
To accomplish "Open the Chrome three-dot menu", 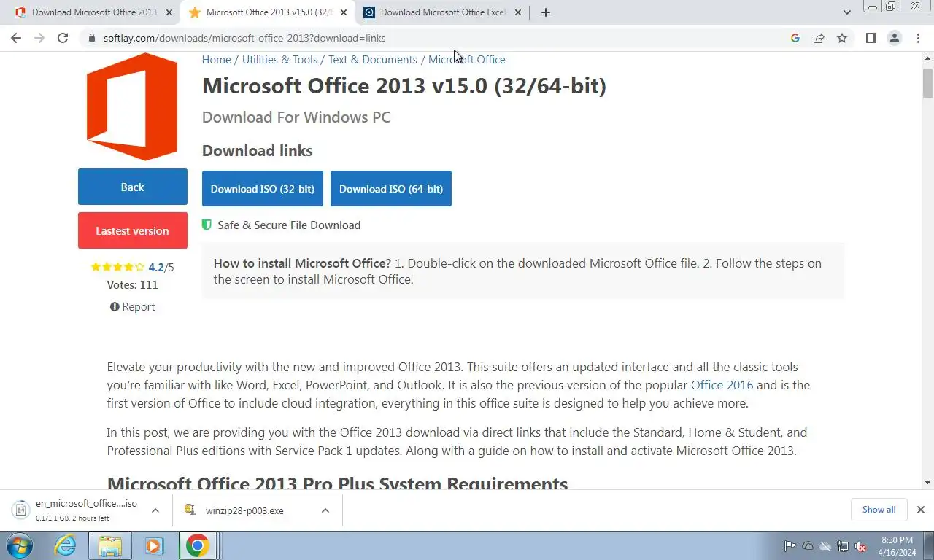I will (918, 38).
